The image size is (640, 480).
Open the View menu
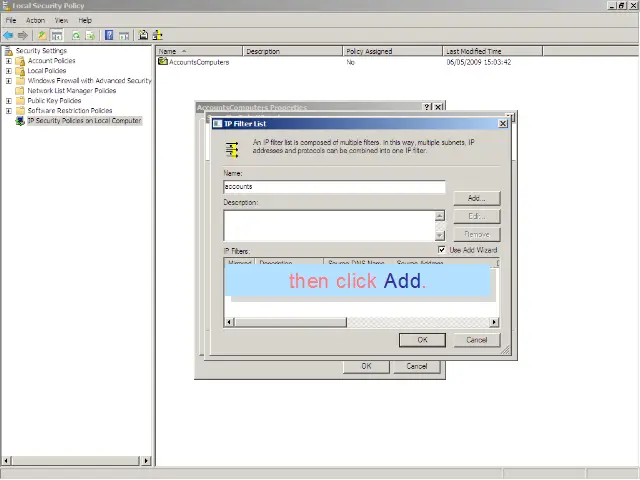point(62,20)
